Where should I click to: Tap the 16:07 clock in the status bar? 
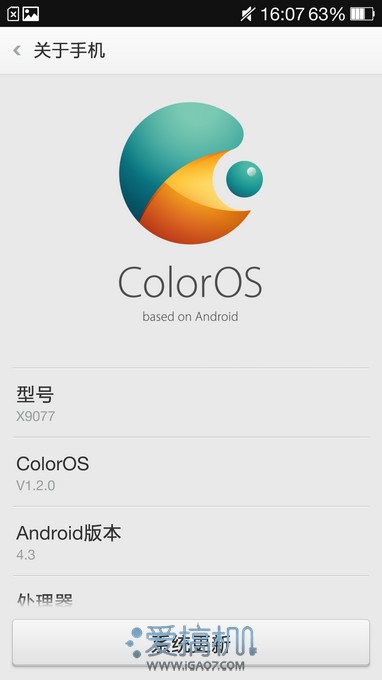click(x=282, y=14)
